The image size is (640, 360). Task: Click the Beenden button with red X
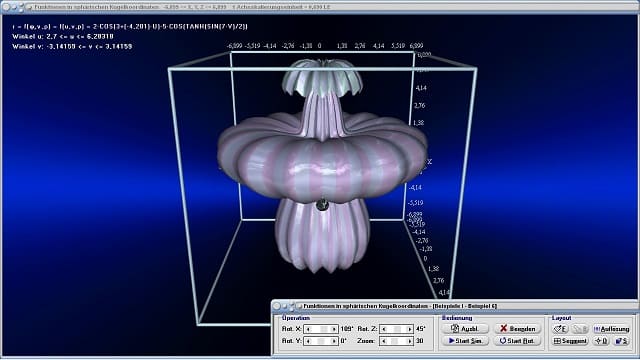tap(517, 329)
